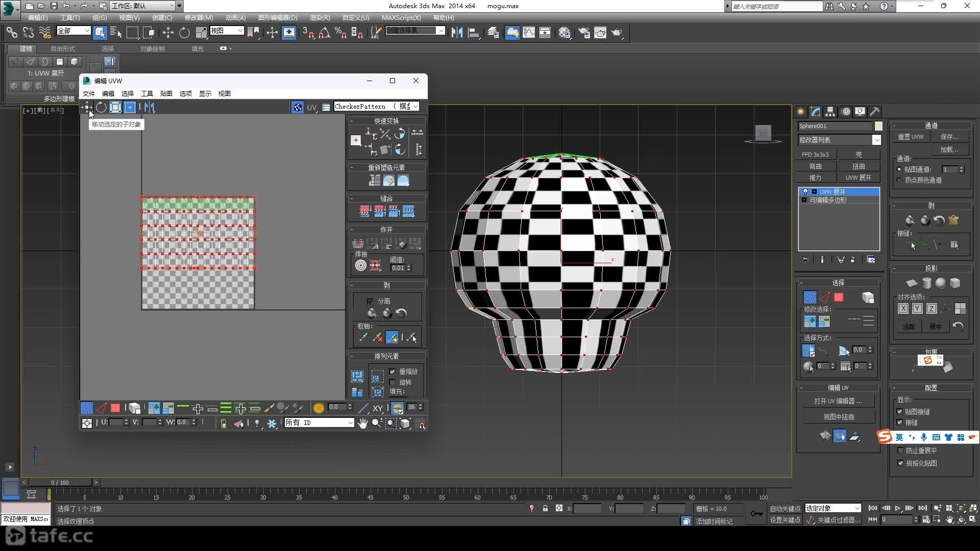Open the 所有 ID material dropdown
This screenshot has width=980, height=551.
tap(319, 423)
